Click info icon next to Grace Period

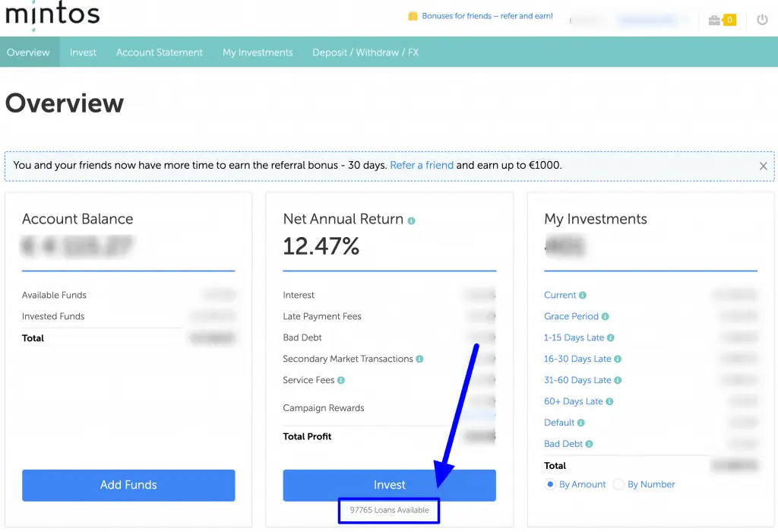(x=605, y=317)
